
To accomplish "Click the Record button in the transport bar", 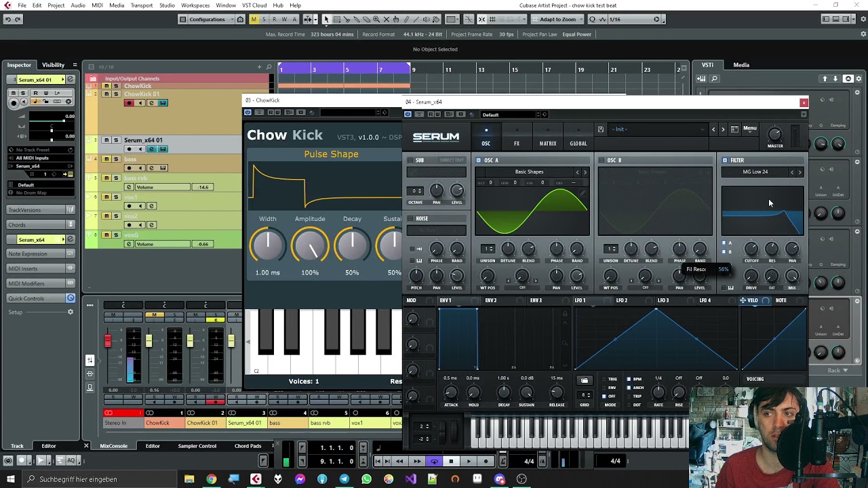I will pyautogui.click(x=486, y=462).
